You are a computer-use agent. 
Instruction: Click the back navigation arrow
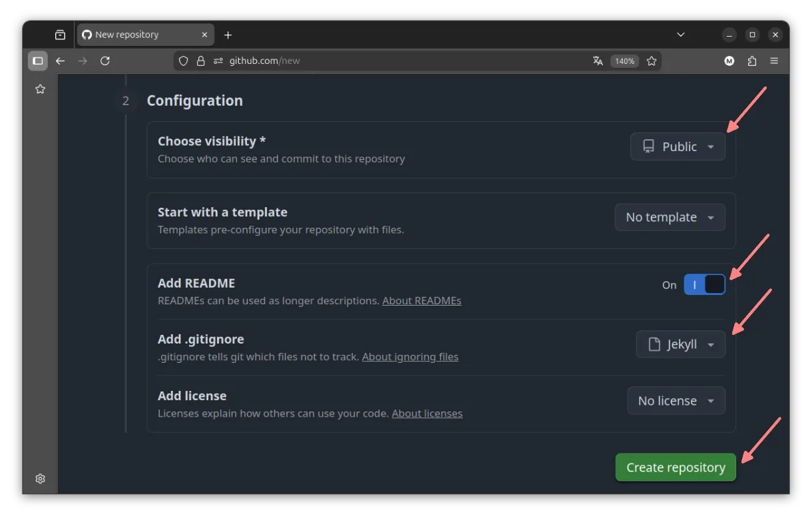click(x=60, y=61)
